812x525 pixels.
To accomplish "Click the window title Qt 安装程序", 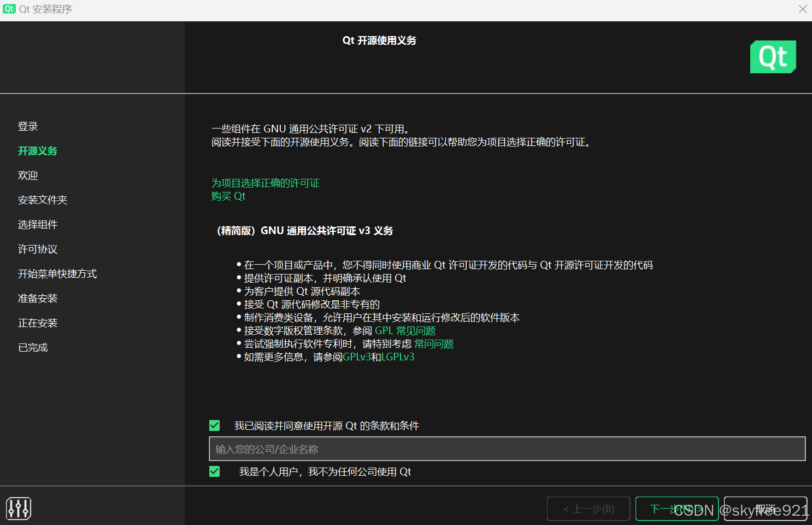I will coord(45,9).
